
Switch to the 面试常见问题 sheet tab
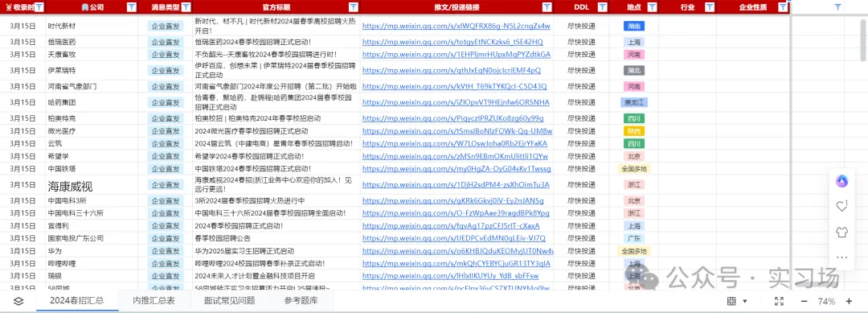pyautogui.click(x=230, y=301)
